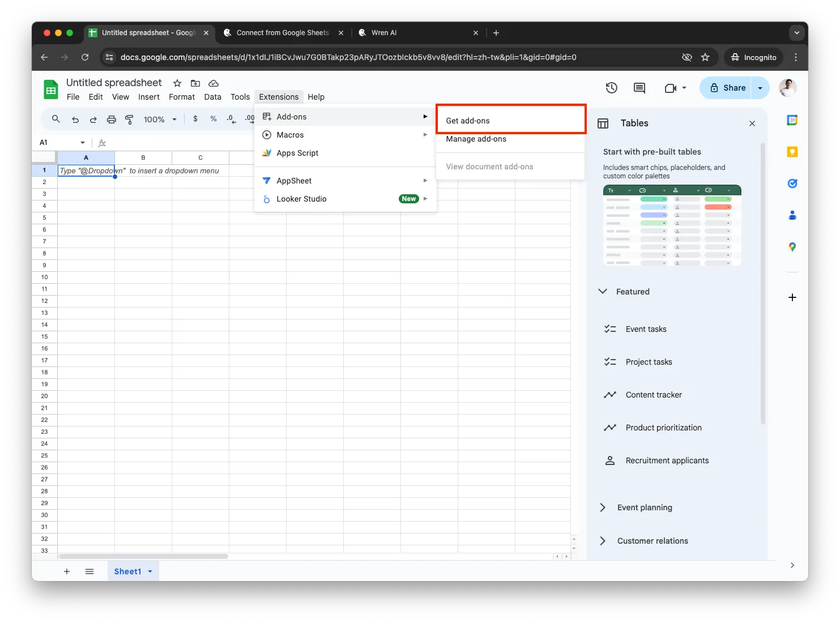Click the horizontal scrollbar below the grid
Screen dimensions: 840x623
point(143,556)
